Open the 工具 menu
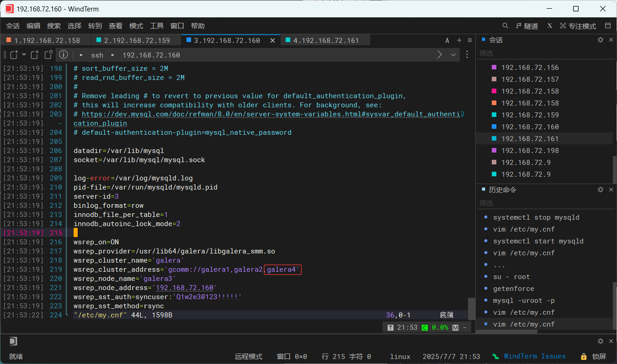The image size is (617, 364). (157, 26)
